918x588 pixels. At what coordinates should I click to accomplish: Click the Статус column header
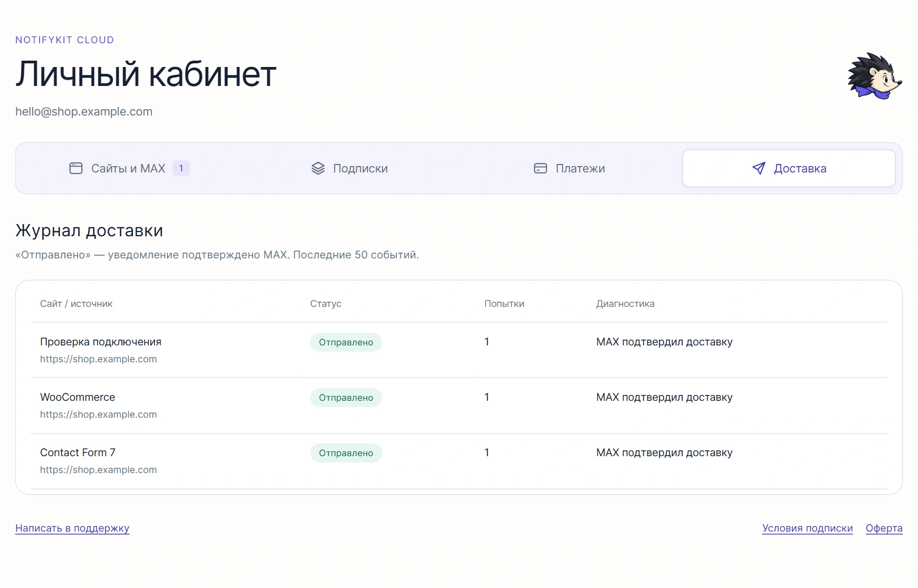coord(326,304)
